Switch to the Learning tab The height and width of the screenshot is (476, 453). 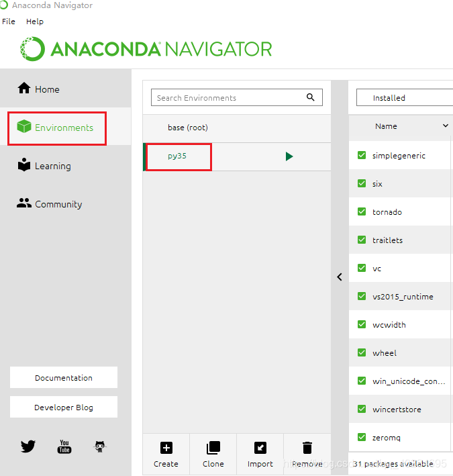click(66, 166)
